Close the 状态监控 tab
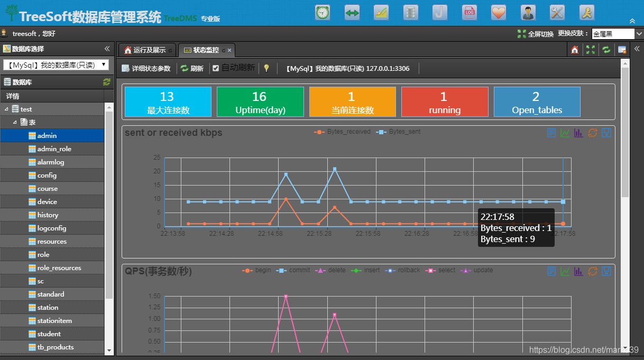The image size is (644, 360). (229, 50)
